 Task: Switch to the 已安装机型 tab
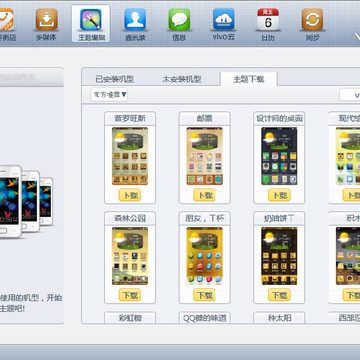(x=114, y=79)
